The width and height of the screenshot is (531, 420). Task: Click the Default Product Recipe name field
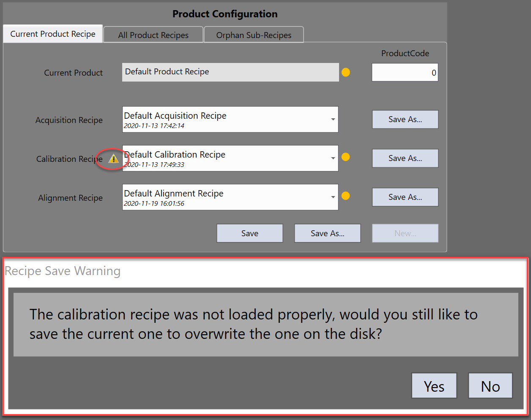230,72
